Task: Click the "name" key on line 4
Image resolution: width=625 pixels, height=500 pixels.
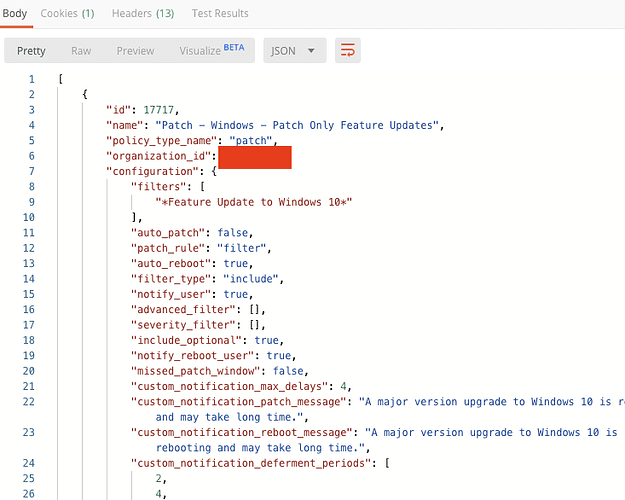Action: [126, 125]
